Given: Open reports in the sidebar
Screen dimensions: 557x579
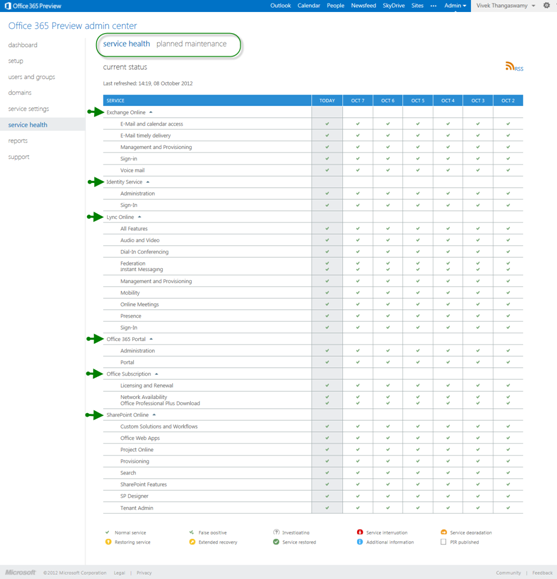Looking at the screenshot, I should click(18, 141).
